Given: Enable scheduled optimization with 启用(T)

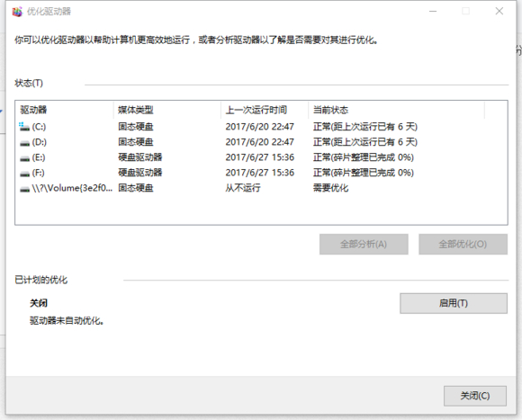Looking at the screenshot, I should 454,303.
